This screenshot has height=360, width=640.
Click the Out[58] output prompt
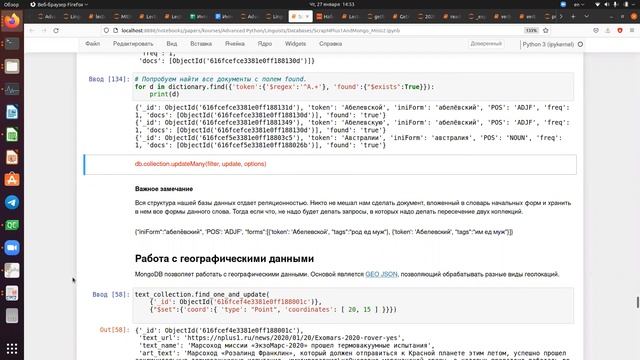(x=114, y=330)
